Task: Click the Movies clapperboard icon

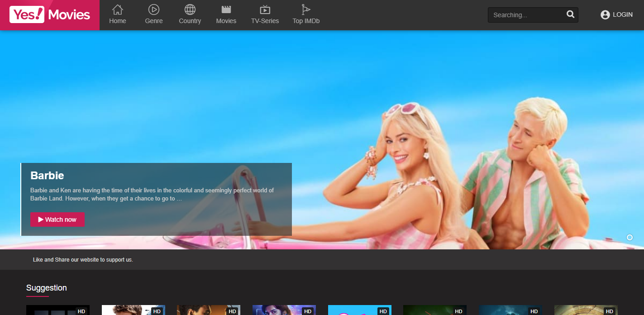Action: pyautogui.click(x=226, y=9)
